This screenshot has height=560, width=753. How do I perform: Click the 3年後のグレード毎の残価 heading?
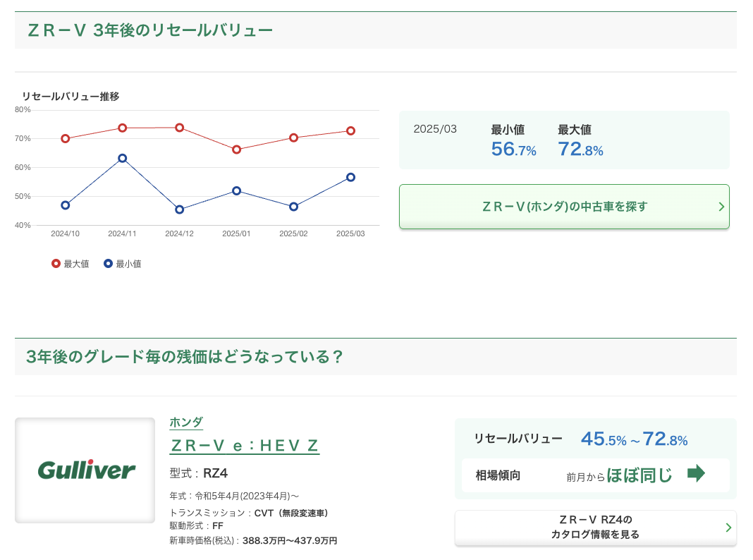click(185, 357)
